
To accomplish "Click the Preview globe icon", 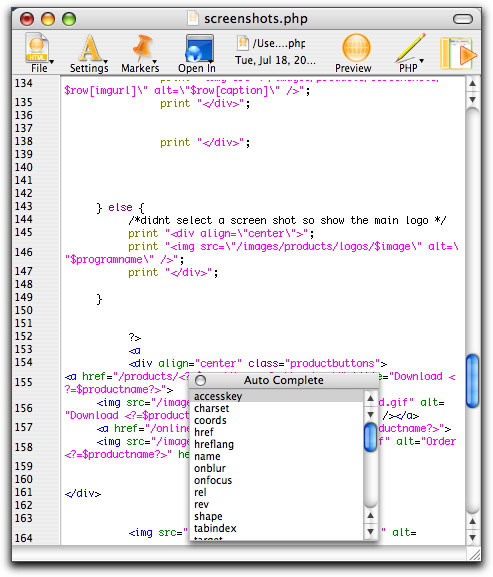I will click(x=356, y=48).
